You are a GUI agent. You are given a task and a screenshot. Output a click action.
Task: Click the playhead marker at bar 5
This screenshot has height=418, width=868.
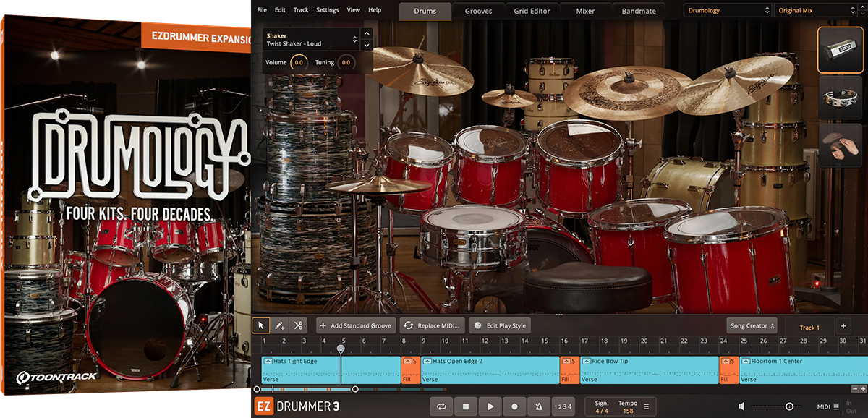click(x=341, y=349)
